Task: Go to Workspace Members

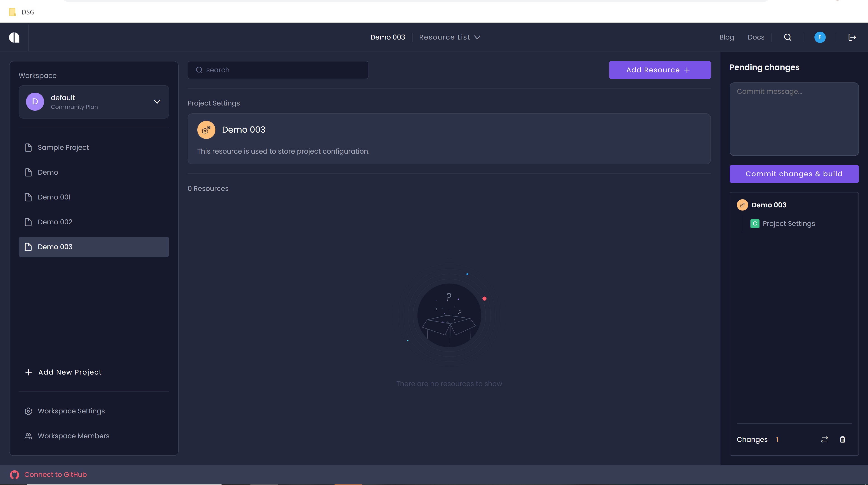Action: click(73, 436)
